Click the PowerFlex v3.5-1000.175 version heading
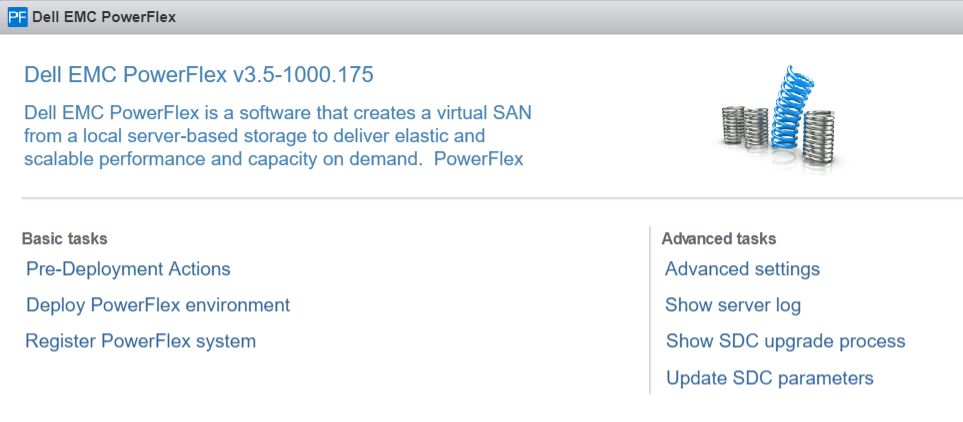This screenshot has width=963, height=422. pos(198,75)
